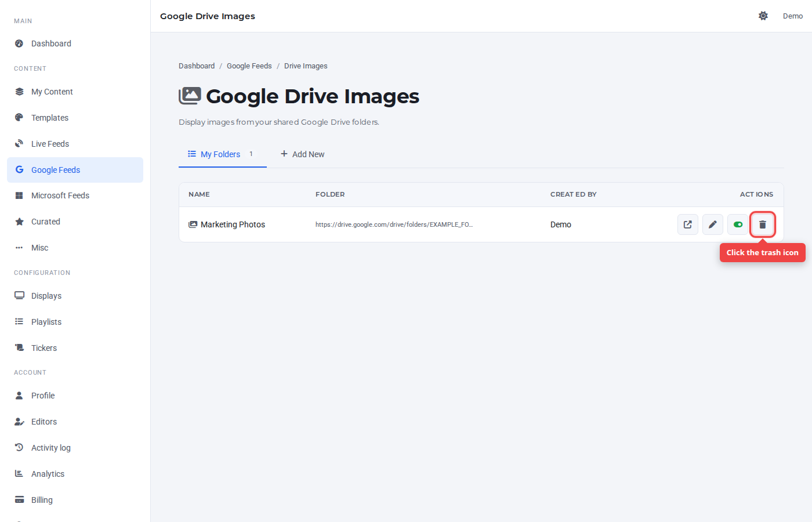
Task: Click the Google Drive folder URL
Action: click(394, 224)
